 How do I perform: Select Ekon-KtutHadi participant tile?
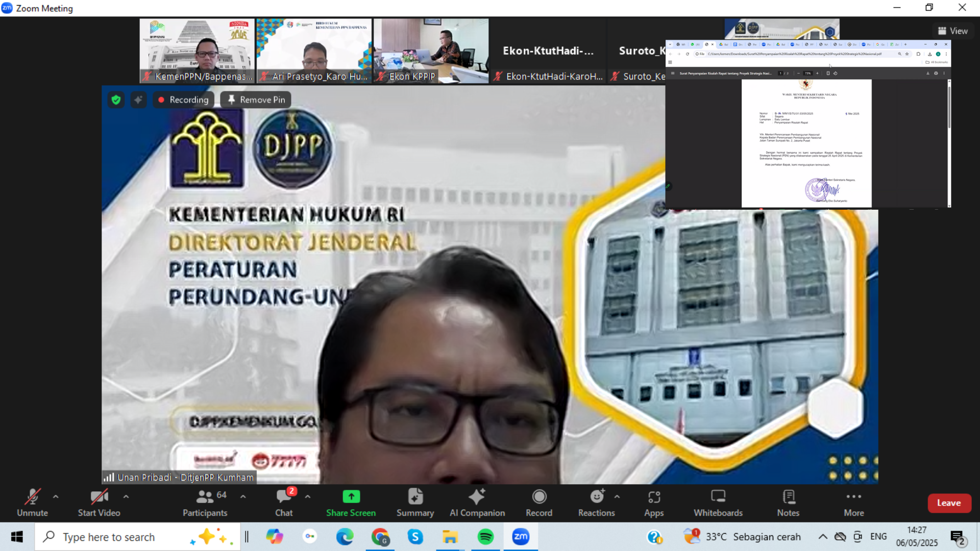(x=548, y=51)
